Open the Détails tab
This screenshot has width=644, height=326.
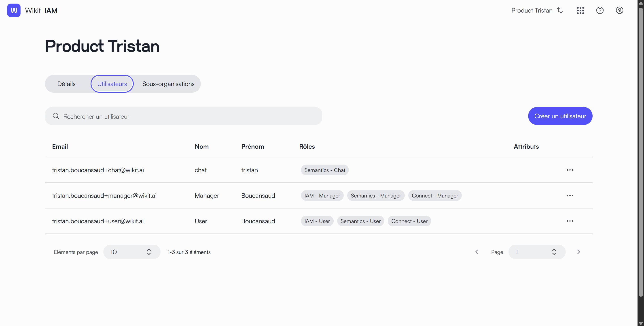(66, 84)
